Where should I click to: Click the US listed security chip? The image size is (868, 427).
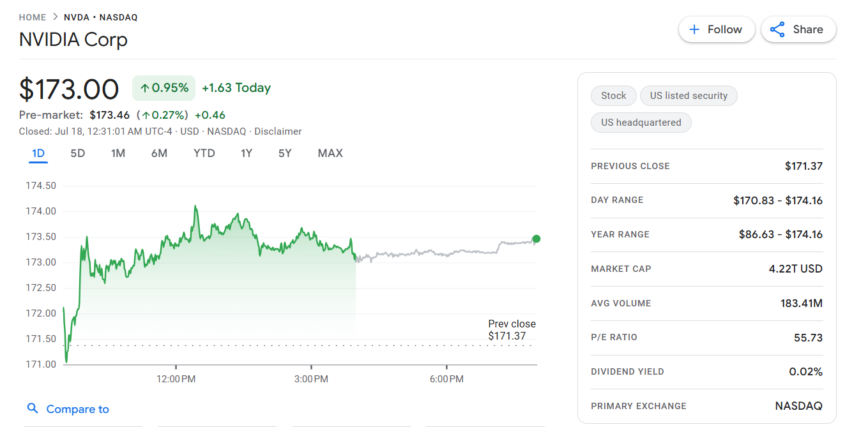[689, 96]
